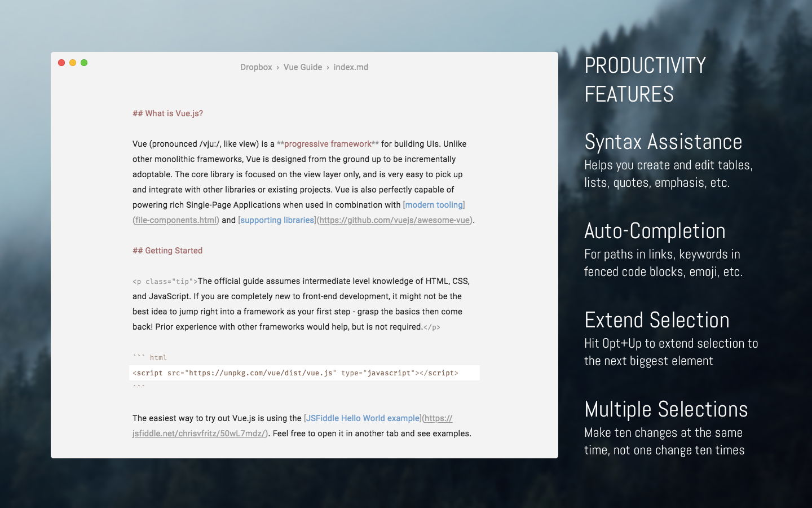Screen dimensions: 812x508
Task: Click the file-components.html link URL
Action: tap(176, 220)
